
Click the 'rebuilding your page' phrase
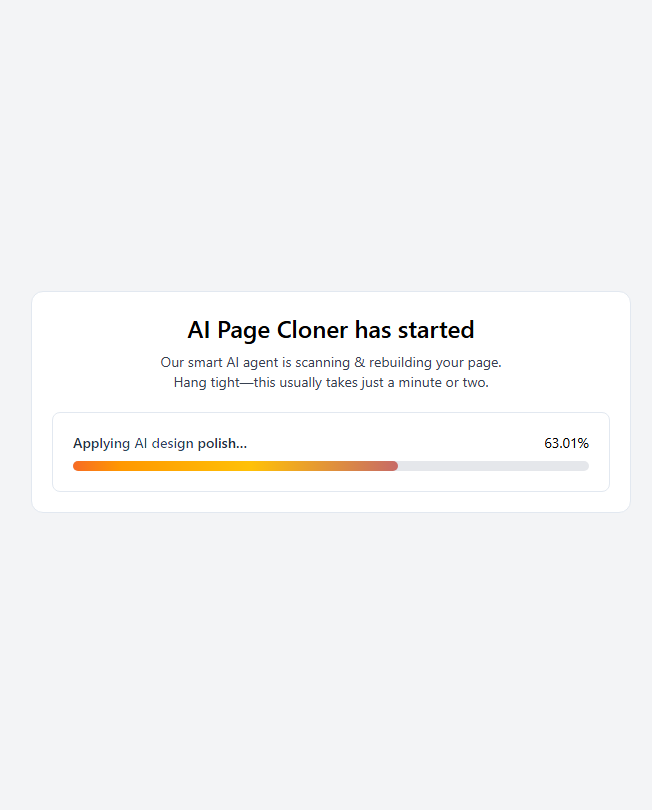click(435, 363)
